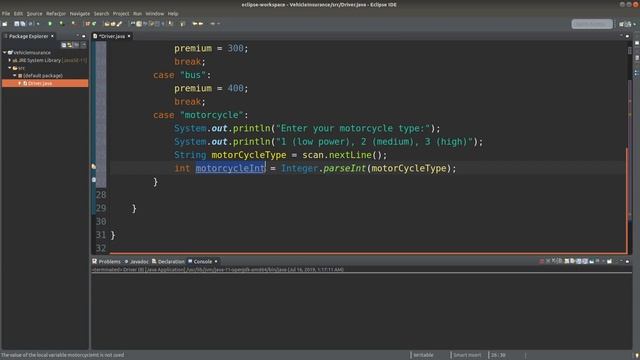
Task: Select the VehicleInsurance project
Action: pyautogui.click(x=32, y=53)
